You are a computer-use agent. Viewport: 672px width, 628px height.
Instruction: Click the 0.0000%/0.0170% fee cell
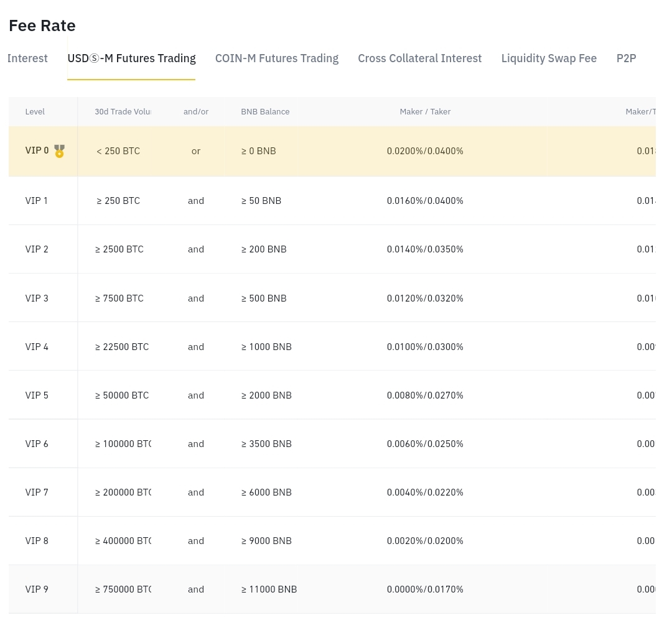(x=425, y=589)
